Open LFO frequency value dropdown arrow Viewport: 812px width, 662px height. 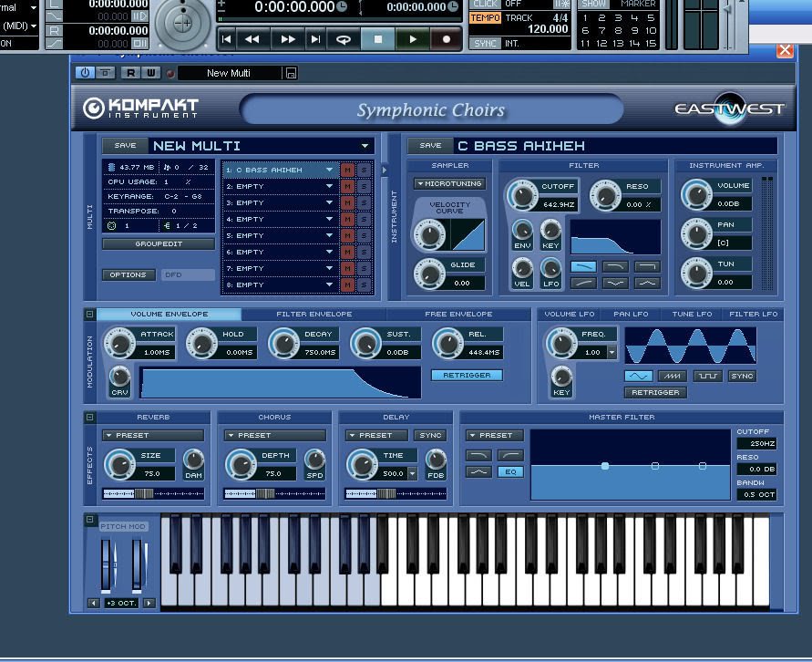tap(612, 352)
